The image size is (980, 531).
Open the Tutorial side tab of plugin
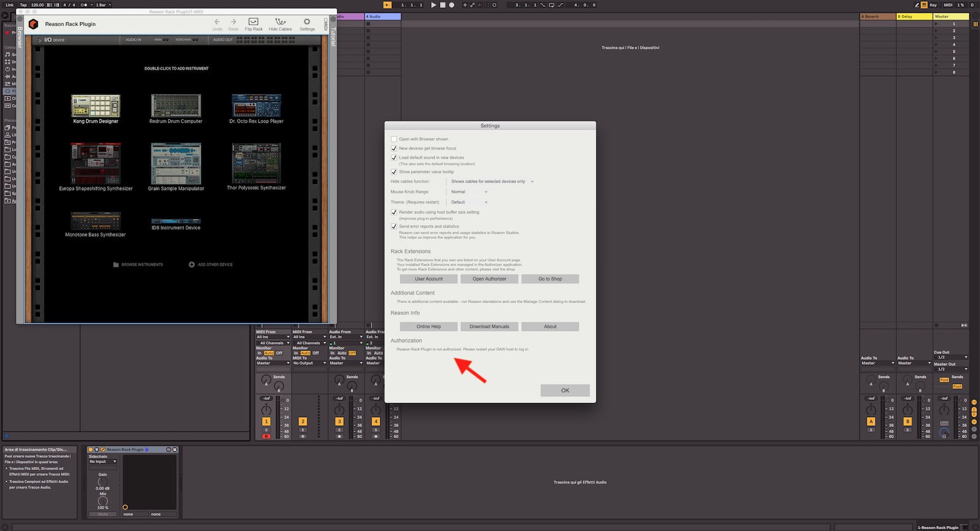[333, 37]
